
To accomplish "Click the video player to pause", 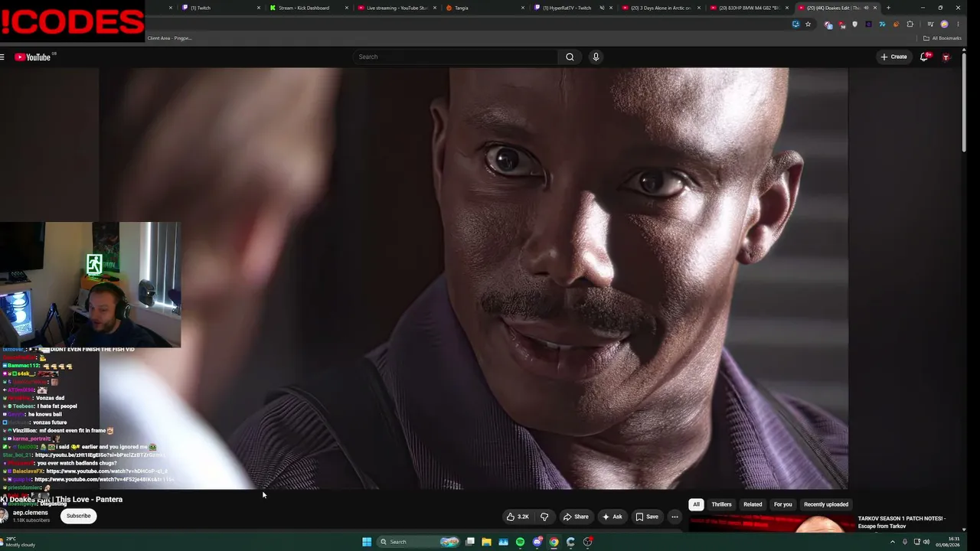I will [473, 279].
